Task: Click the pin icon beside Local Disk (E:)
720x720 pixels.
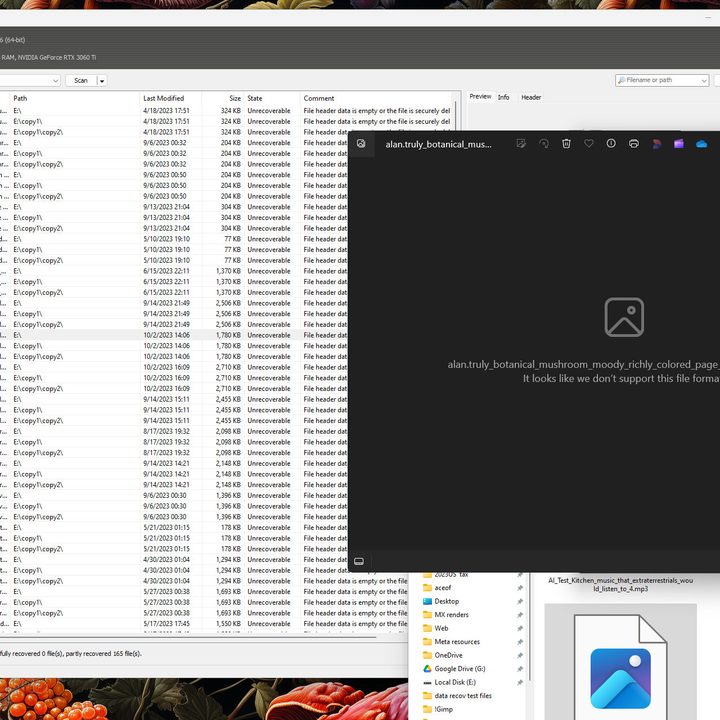Action: 520,682
